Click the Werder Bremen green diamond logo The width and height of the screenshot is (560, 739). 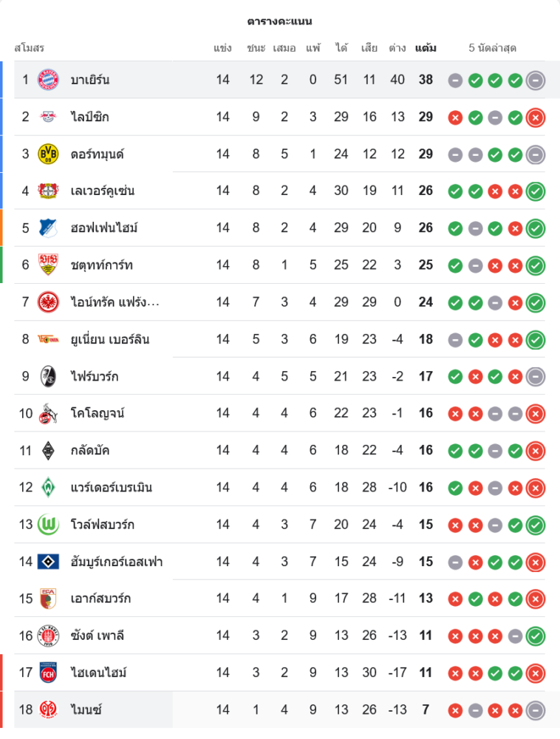48,487
